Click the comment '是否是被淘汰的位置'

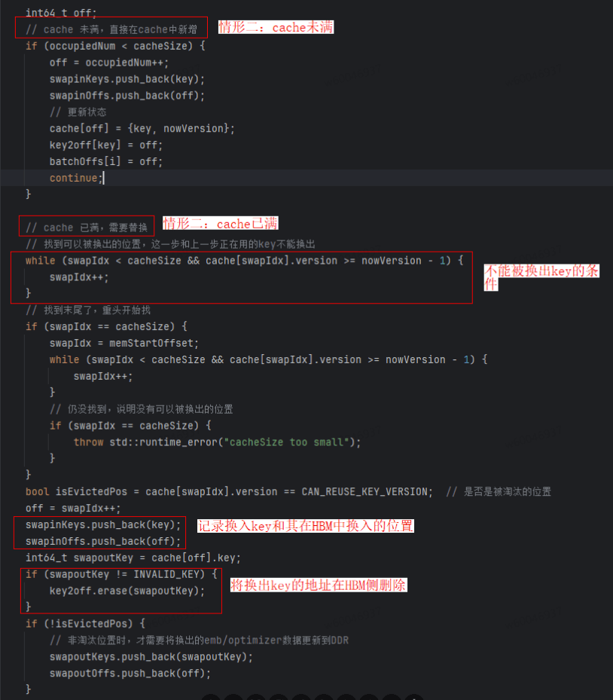(x=499, y=492)
